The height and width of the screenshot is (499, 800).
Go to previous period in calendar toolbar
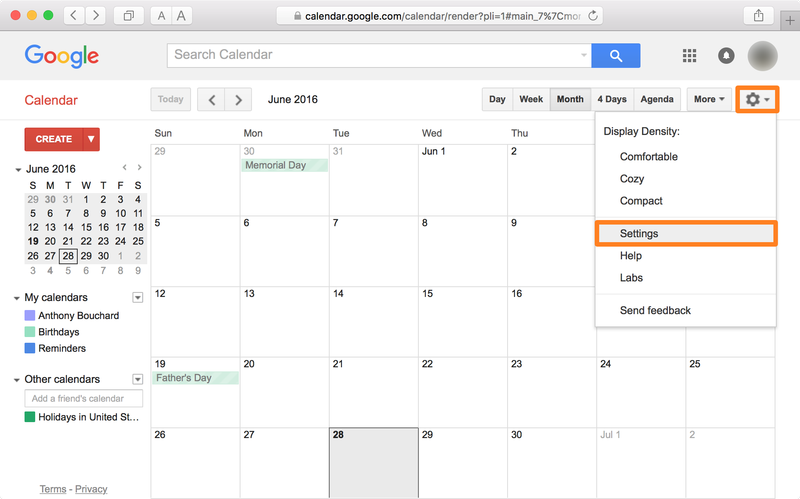[x=211, y=99]
